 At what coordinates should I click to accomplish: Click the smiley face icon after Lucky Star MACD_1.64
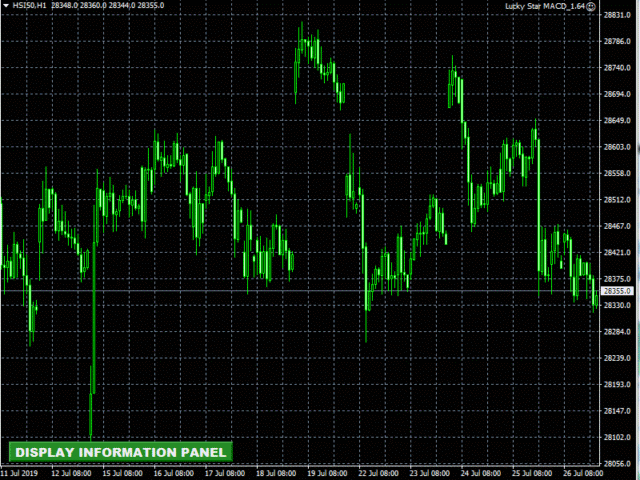click(591, 6)
